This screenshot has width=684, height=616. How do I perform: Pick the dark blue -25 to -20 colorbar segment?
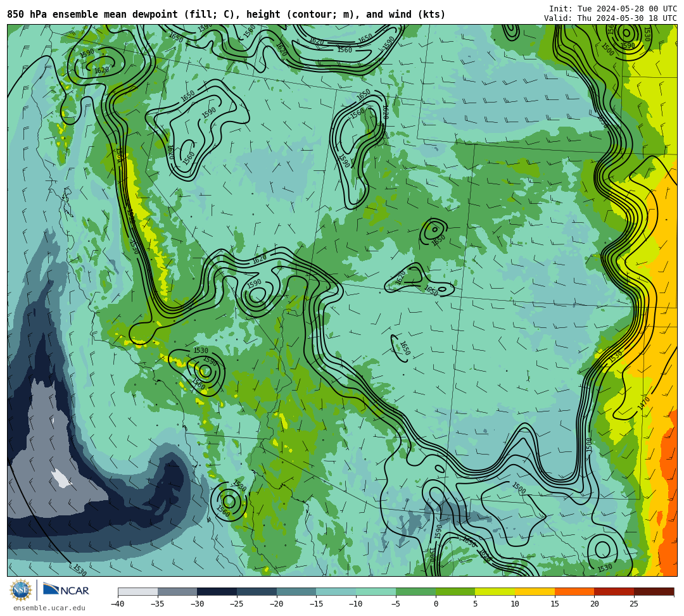pos(257,591)
